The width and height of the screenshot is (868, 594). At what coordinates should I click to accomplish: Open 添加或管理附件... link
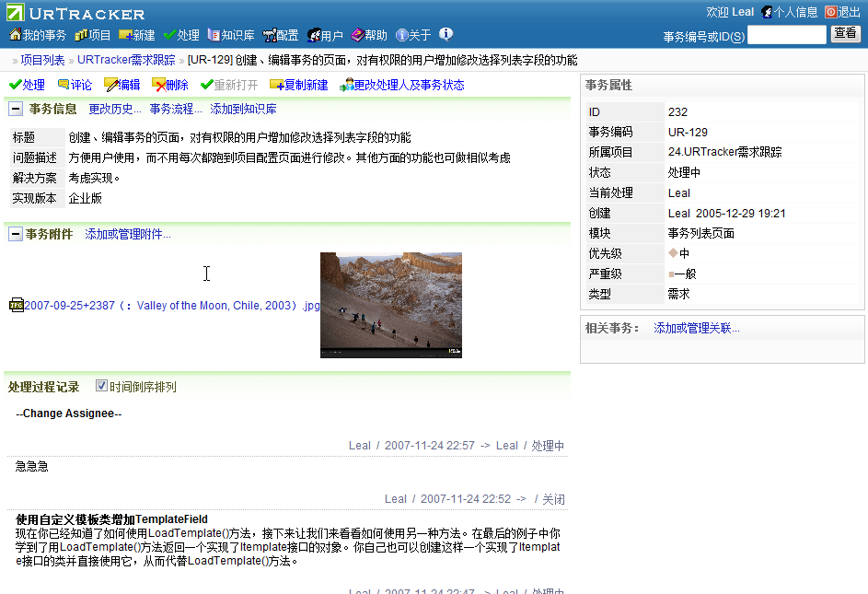[x=128, y=235]
